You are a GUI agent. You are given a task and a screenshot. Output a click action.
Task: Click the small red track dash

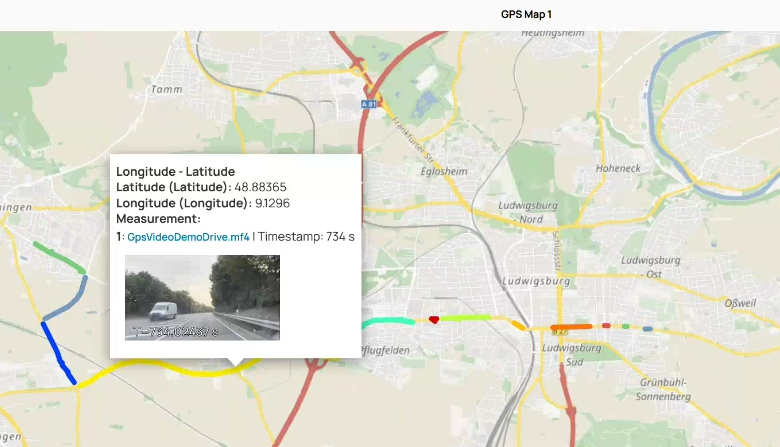click(606, 326)
